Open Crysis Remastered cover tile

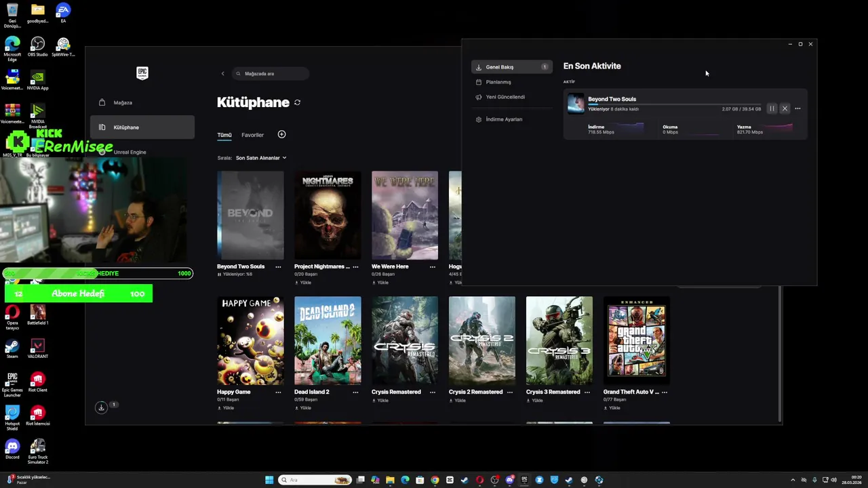click(x=405, y=340)
